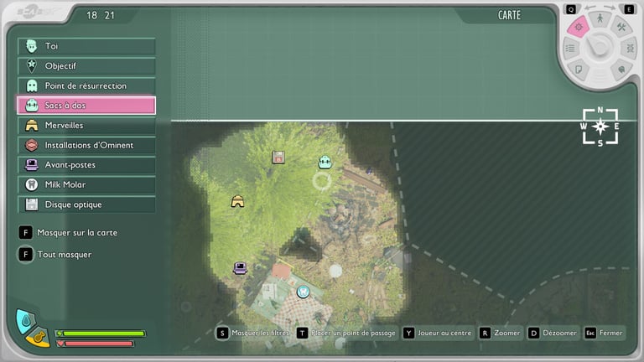Select the Merveilles filter row
644x362 pixels.
click(x=86, y=125)
